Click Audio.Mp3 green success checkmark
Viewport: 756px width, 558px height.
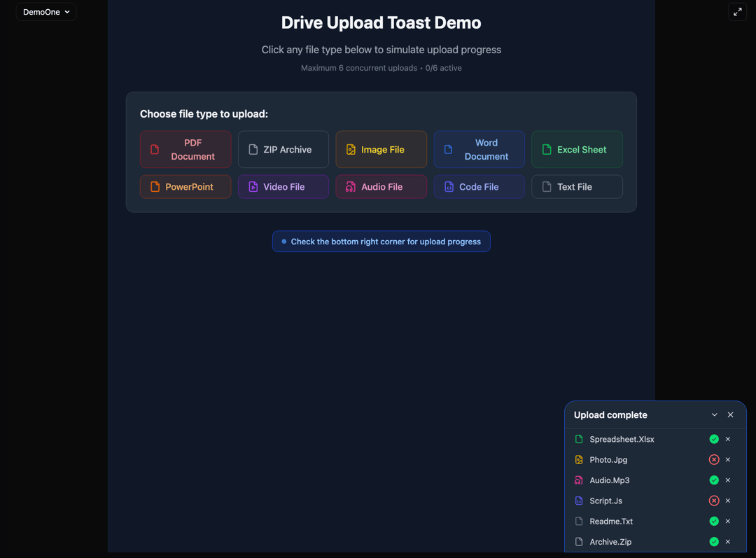coord(714,480)
